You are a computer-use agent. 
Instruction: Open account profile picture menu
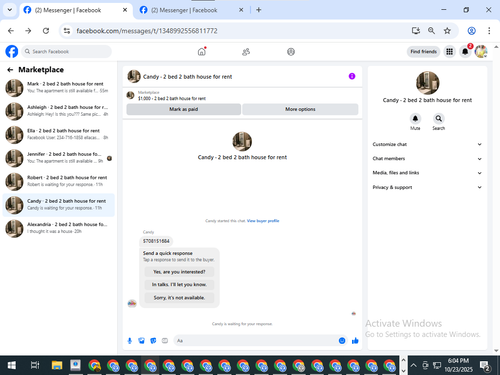(x=481, y=52)
